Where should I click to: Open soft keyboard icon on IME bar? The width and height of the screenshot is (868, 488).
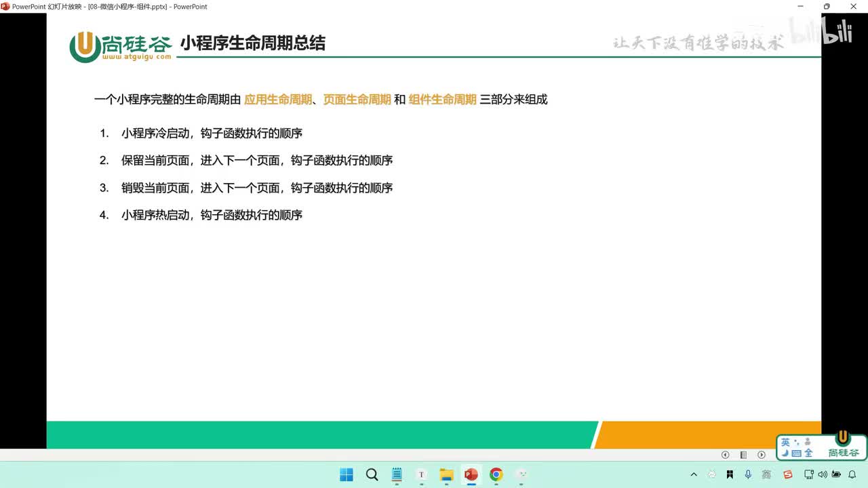pyautogui.click(x=797, y=453)
